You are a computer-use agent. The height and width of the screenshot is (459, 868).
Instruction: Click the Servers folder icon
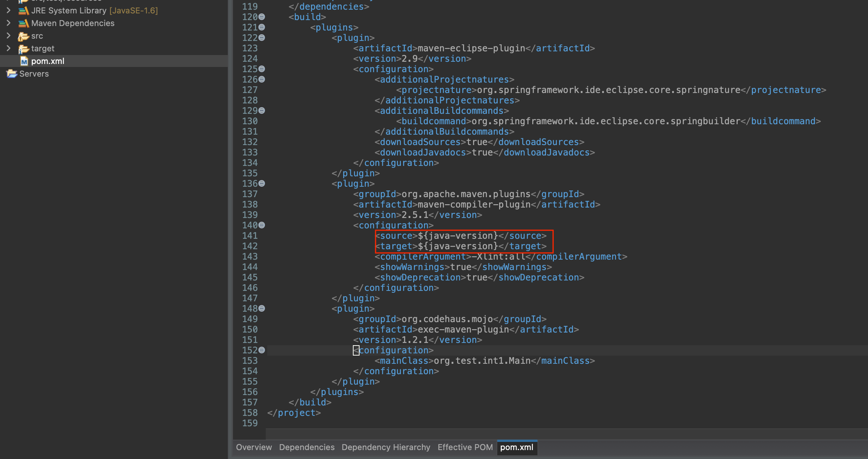(12, 74)
